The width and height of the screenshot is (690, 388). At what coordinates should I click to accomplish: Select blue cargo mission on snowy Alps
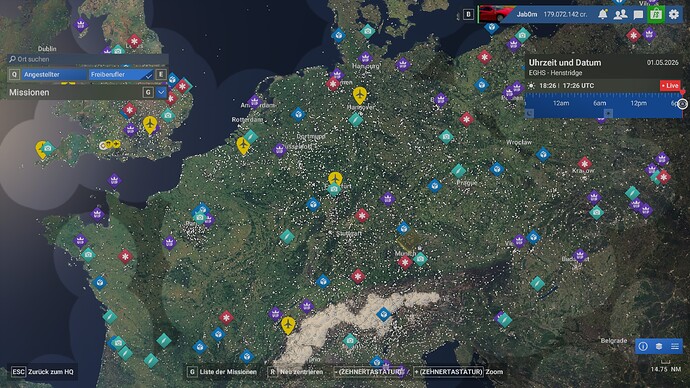point(384,314)
